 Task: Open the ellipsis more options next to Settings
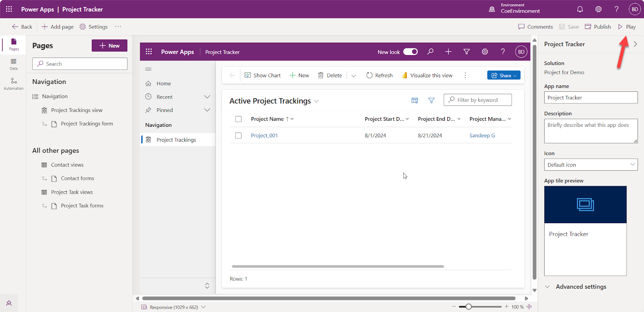[x=118, y=27]
